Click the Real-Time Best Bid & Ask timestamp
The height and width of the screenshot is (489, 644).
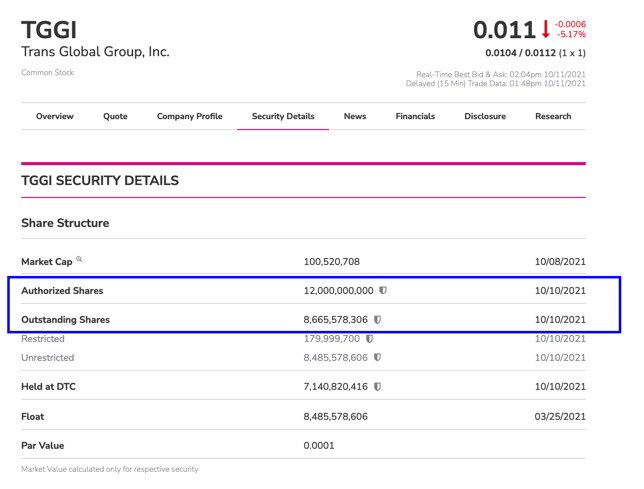(501, 74)
